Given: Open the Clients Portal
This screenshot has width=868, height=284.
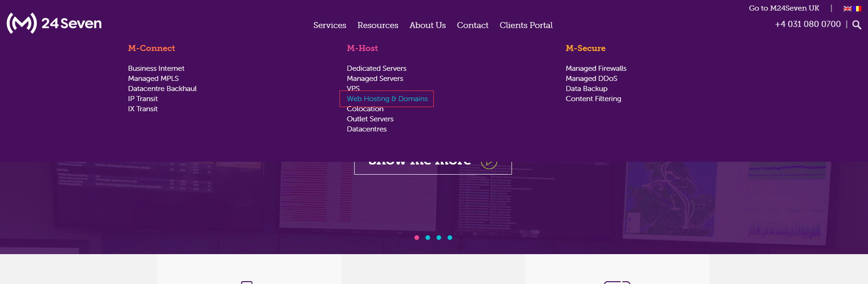Looking at the screenshot, I should pos(526,25).
